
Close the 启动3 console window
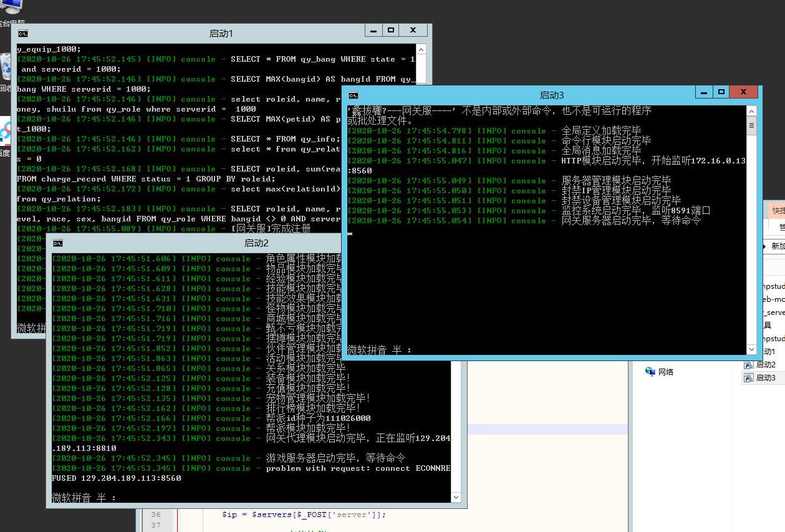pos(743,92)
